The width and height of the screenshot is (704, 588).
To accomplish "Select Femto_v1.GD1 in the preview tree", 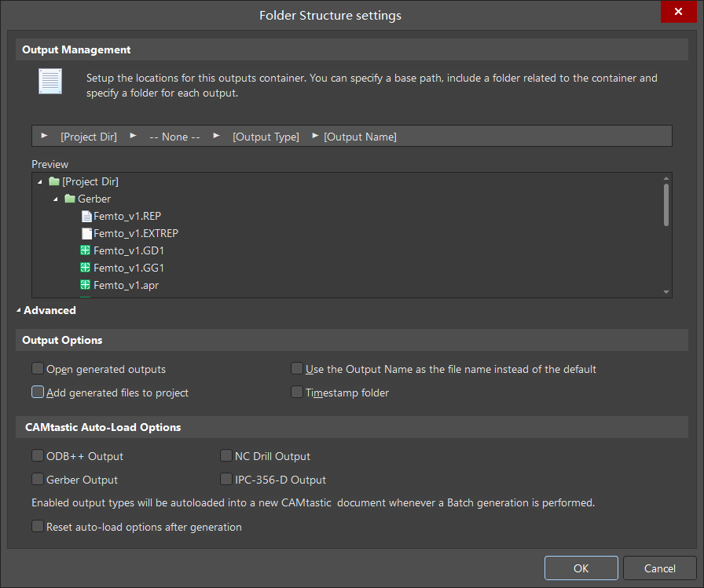I will point(129,250).
